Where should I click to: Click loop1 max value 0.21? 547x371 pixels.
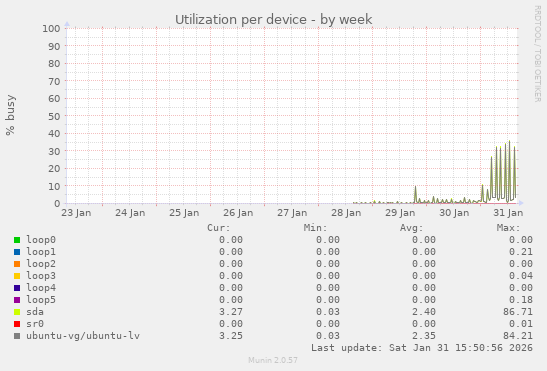click(x=521, y=252)
